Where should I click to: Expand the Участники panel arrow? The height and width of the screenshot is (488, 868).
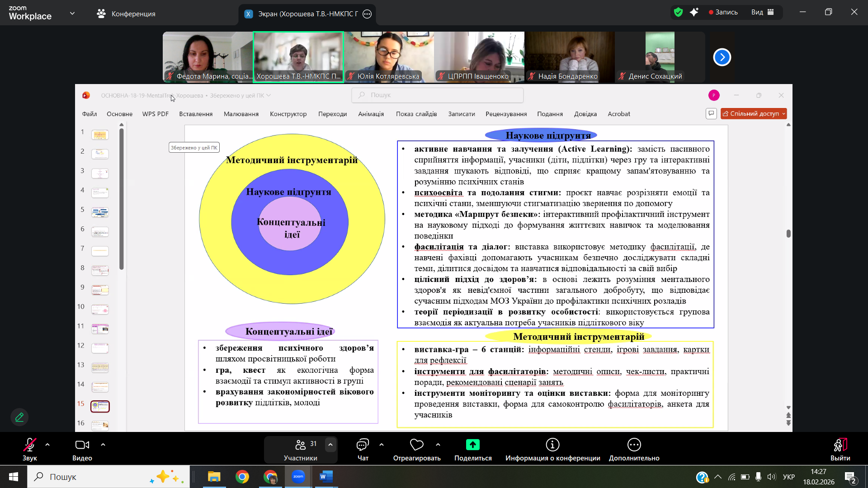click(330, 445)
